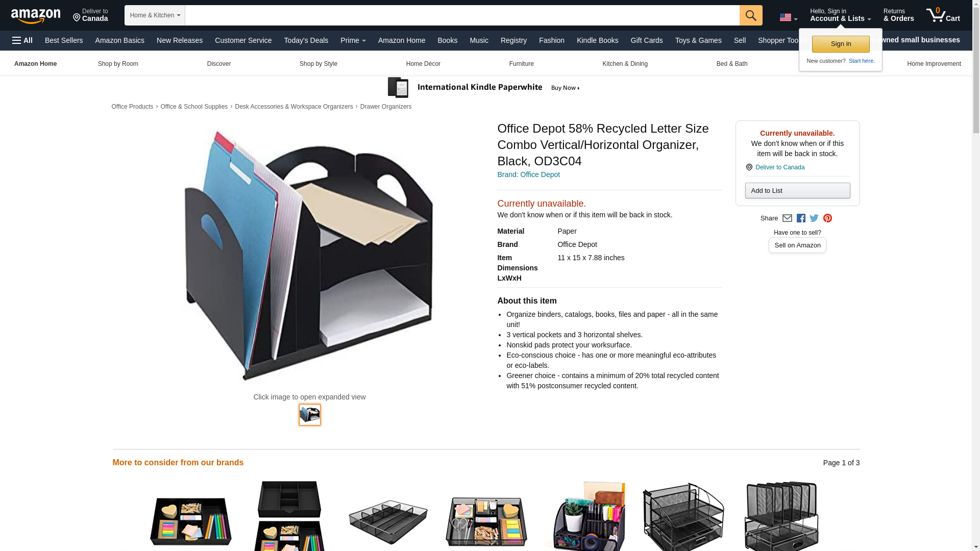Share product on Facebook icon
Screen dimensions: 980x551
tap(800, 218)
